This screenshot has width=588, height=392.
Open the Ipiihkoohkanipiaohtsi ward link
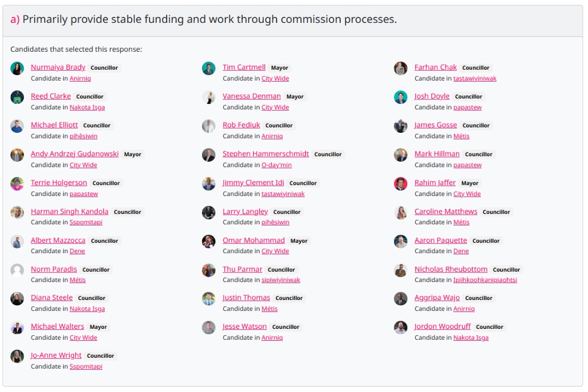click(x=485, y=280)
